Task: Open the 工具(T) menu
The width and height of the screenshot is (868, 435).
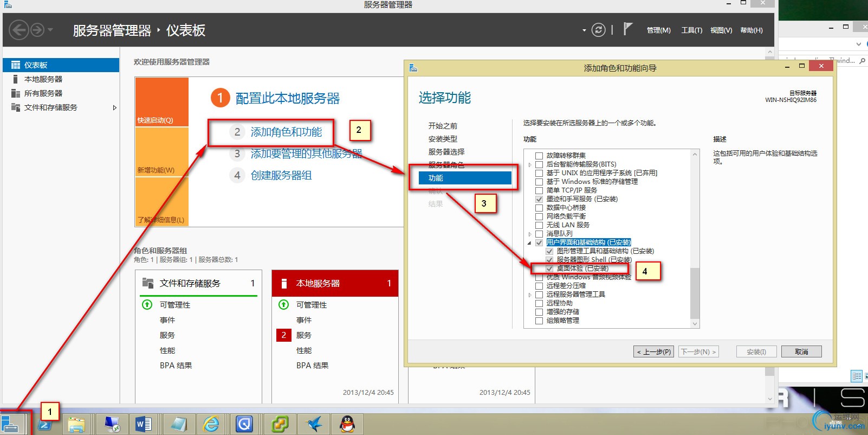Action: (x=691, y=30)
